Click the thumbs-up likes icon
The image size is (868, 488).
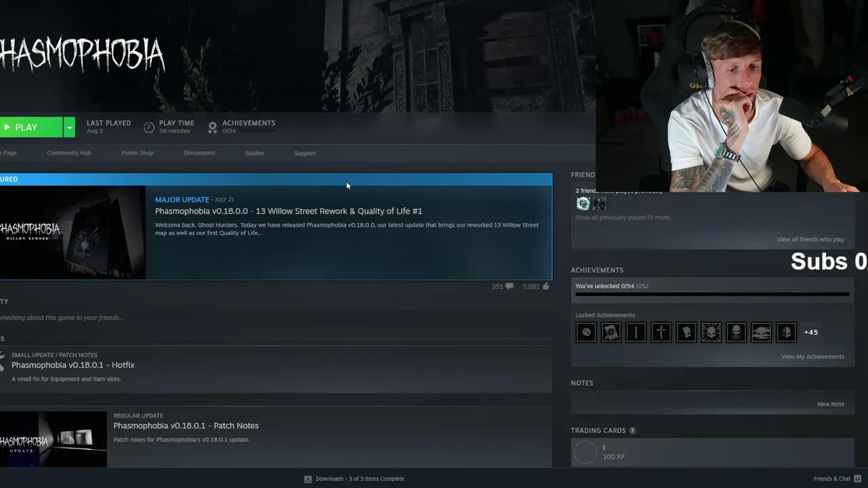click(546, 287)
